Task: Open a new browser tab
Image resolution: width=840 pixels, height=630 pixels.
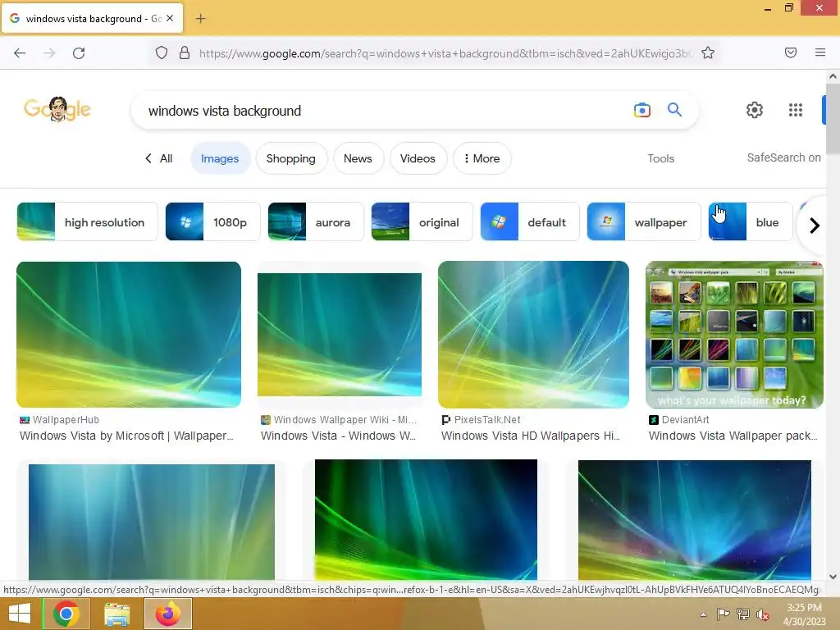Action: (x=200, y=19)
